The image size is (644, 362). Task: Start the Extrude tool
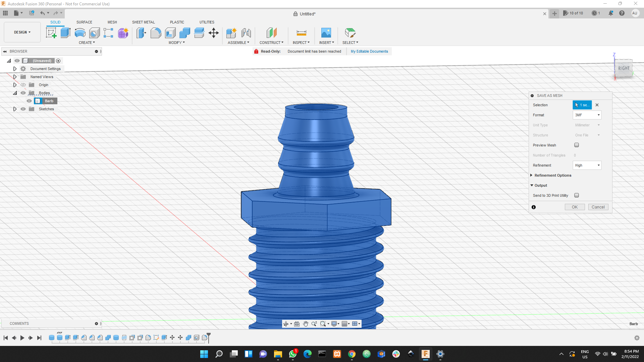(x=65, y=33)
